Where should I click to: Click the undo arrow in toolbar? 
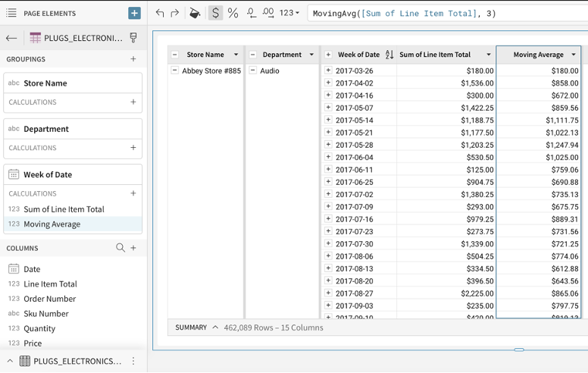click(160, 13)
